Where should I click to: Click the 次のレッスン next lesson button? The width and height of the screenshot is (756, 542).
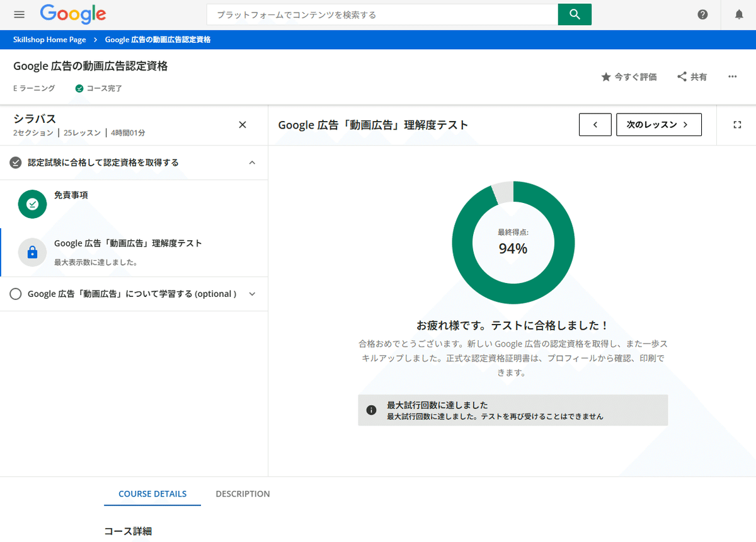659,125
